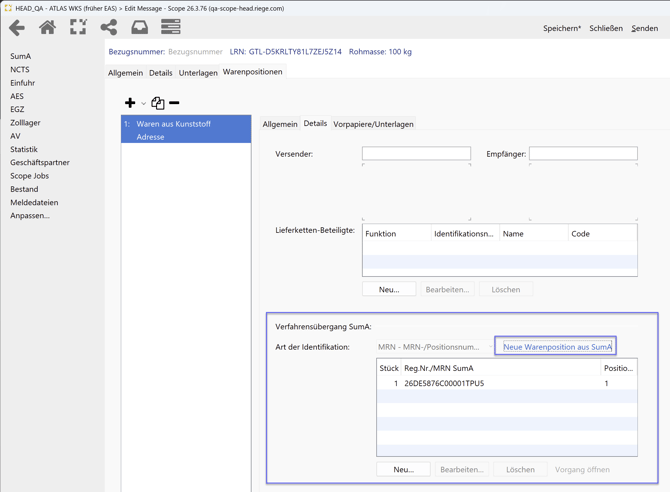Click Senden in the top right
The image size is (670, 492).
click(x=644, y=28)
